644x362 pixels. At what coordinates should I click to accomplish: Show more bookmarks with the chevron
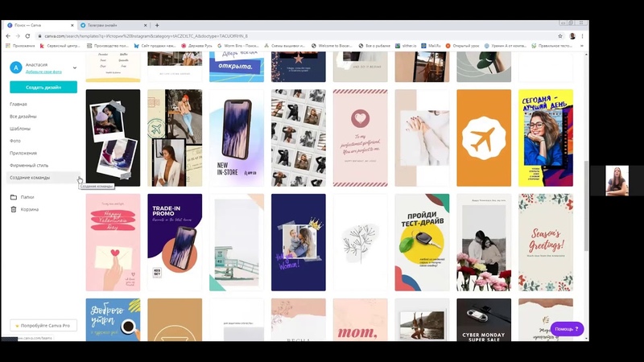(581, 46)
